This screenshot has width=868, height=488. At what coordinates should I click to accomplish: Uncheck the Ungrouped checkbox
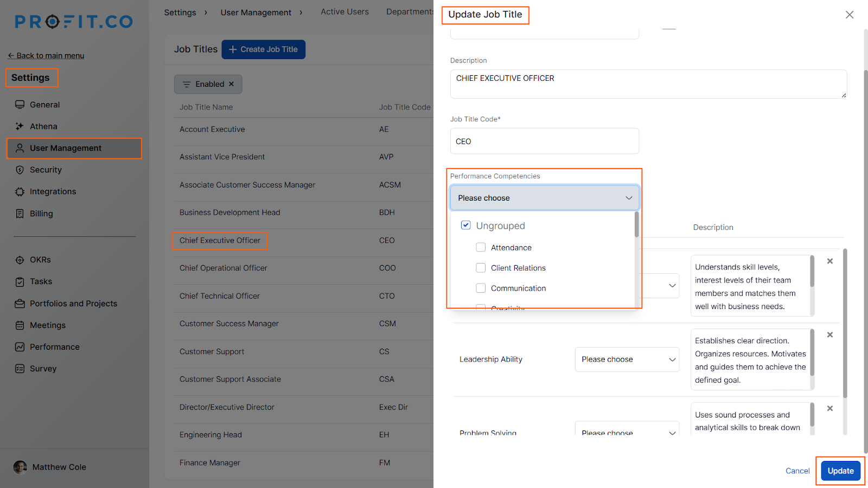click(x=465, y=225)
